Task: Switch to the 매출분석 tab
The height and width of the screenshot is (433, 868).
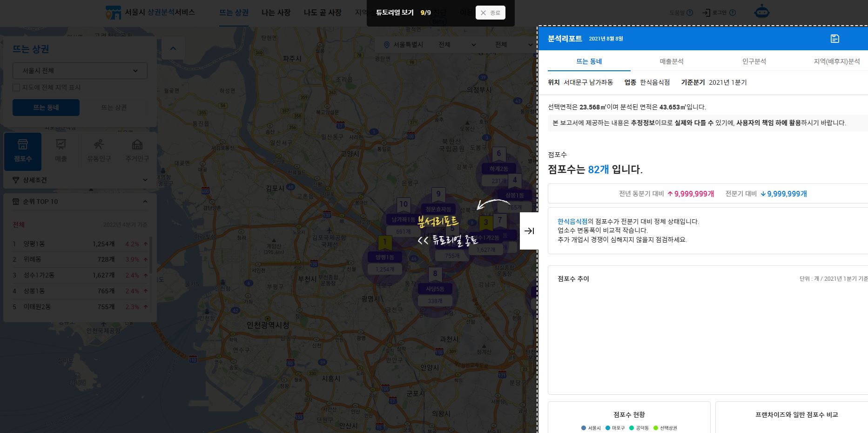Action: click(x=672, y=61)
